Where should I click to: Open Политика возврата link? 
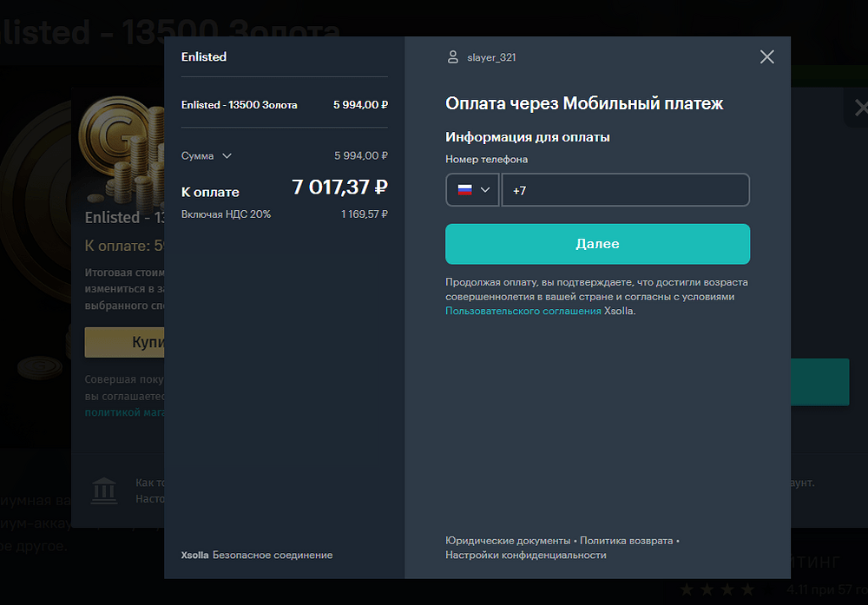click(626, 541)
